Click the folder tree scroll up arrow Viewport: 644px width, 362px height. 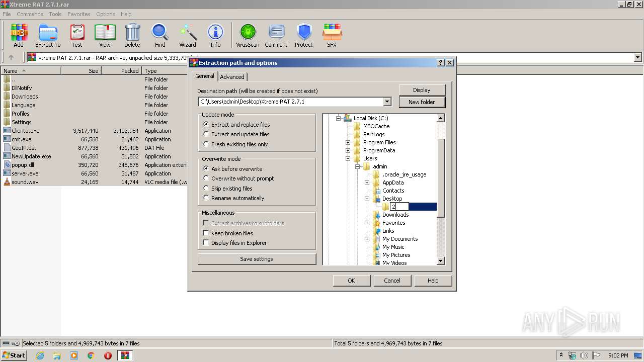coord(441,118)
